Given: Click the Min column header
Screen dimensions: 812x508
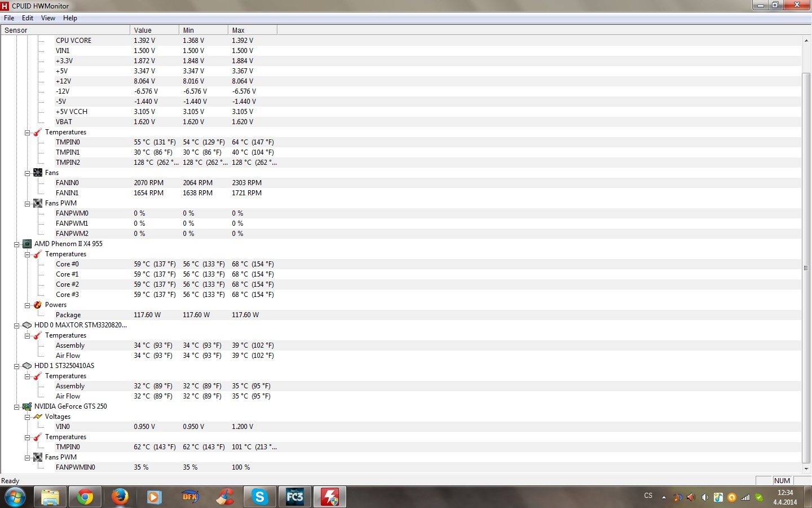Looking at the screenshot, I should [204, 30].
